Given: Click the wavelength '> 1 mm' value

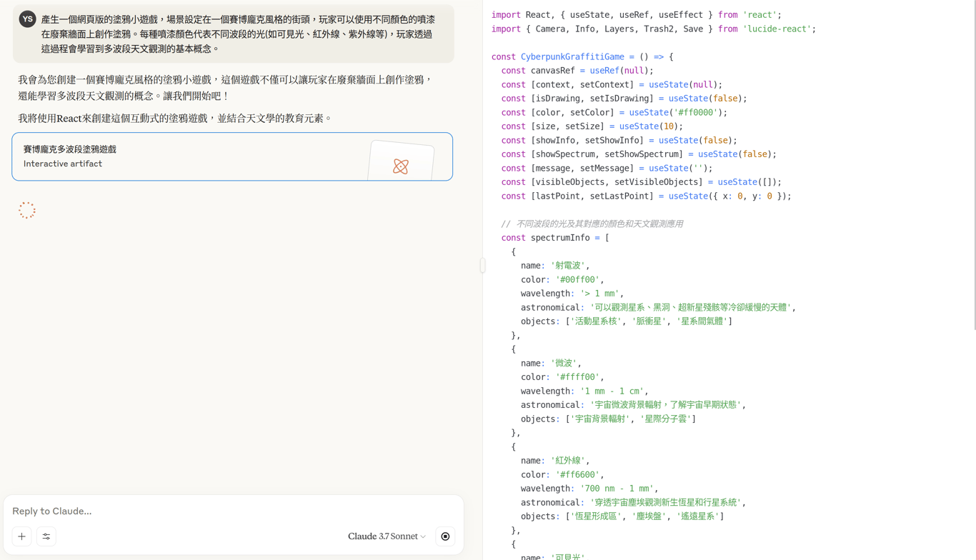Looking at the screenshot, I should point(600,294).
